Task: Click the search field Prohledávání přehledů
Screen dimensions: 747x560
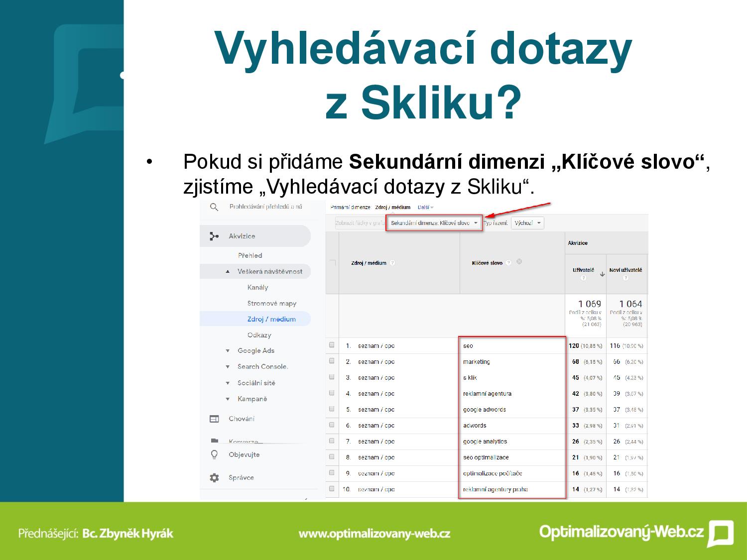Action: tap(265, 207)
